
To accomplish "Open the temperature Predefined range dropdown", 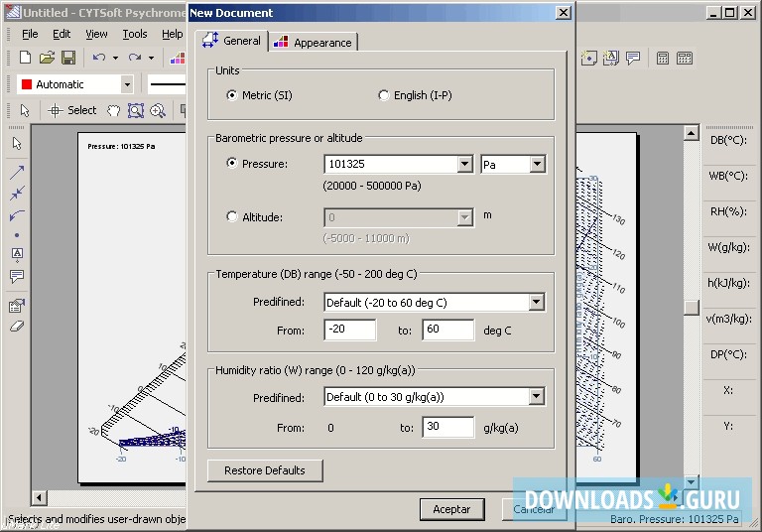I will pyautogui.click(x=537, y=302).
